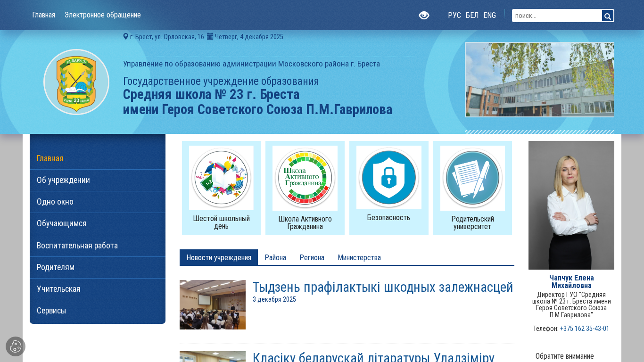Click the director job title text
This screenshot has height=362, width=644.
pyautogui.click(x=571, y=304)
